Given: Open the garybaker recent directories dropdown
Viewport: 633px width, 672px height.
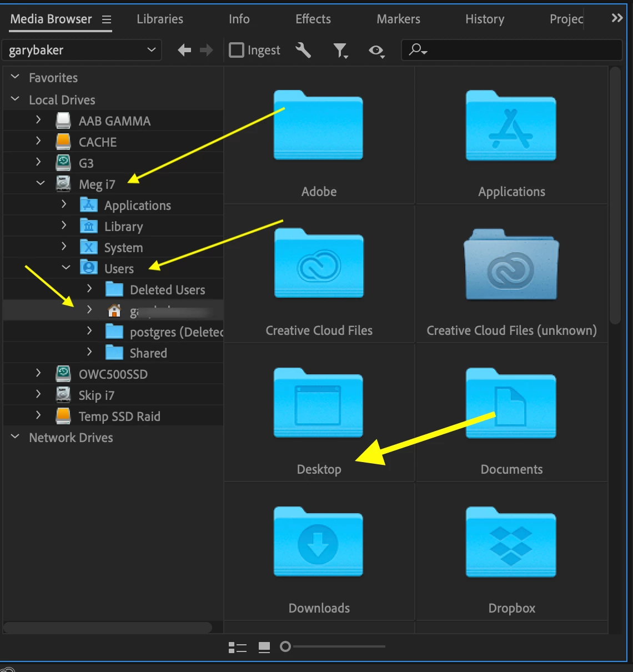Looking at the screenshot, I should 82,50.
